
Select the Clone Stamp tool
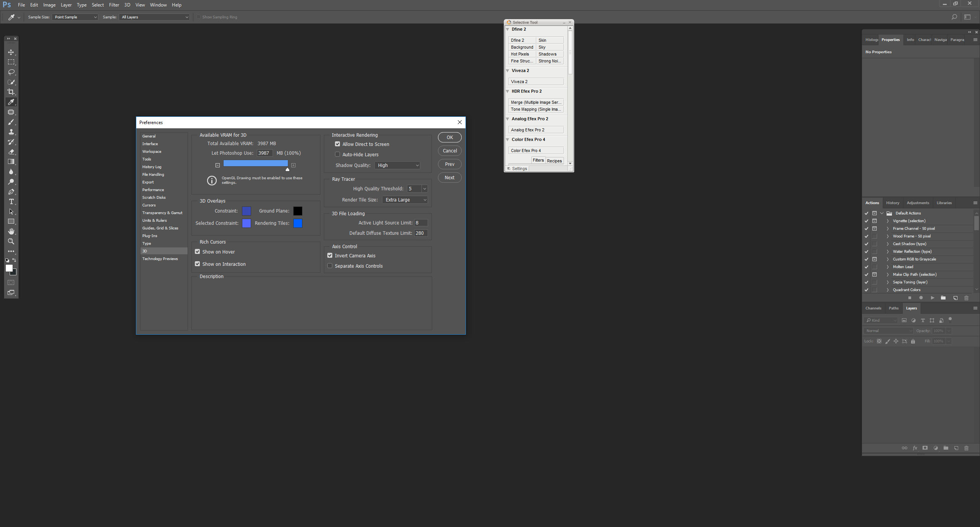click(x=11, y=132)
